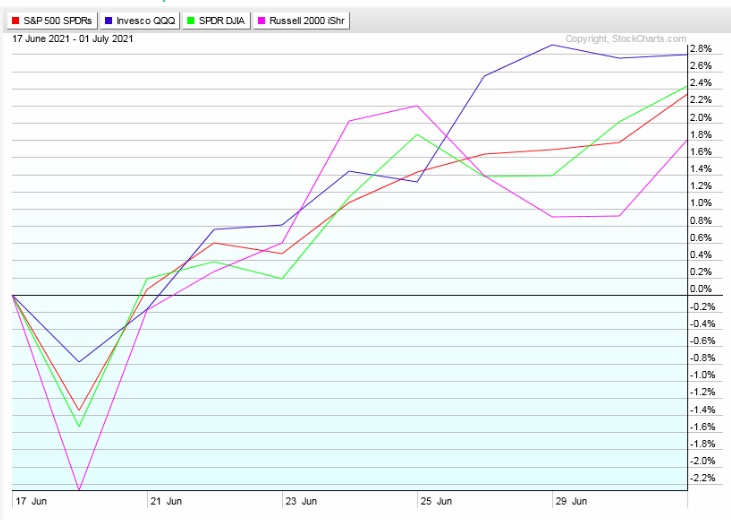Click the SPDR DJIA line's lowest dip
The height and width of the screenshot is (520, 731).
pyautogui.click(x=79, y=426)
